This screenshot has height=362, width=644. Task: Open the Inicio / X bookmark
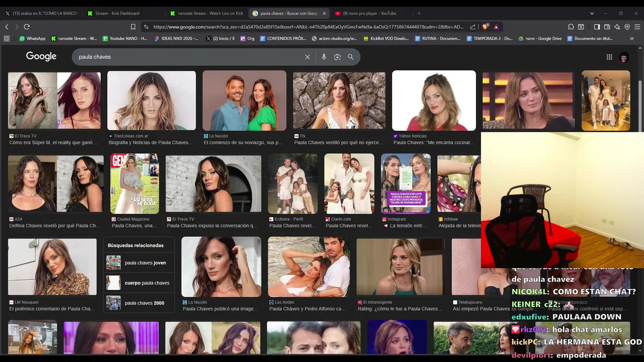220,38
